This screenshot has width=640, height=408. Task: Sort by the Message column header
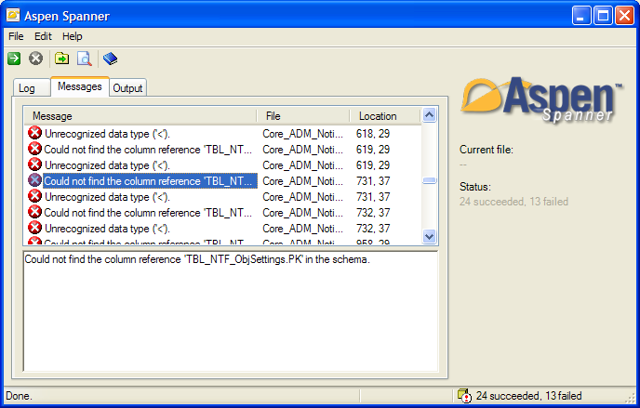pyautogui.click(x=140, y=116)
